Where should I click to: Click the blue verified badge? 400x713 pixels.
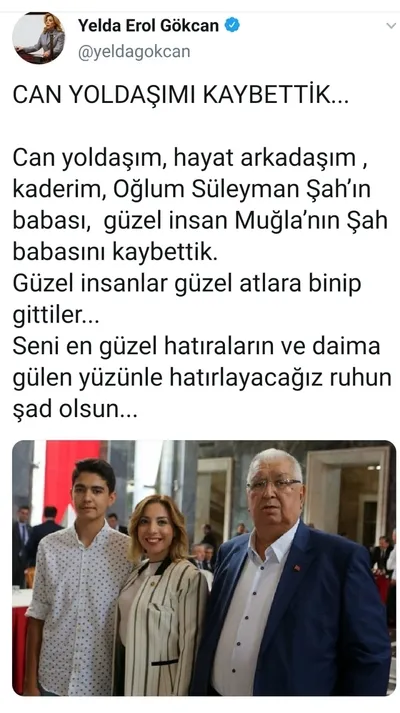click(x=233, y=25)
